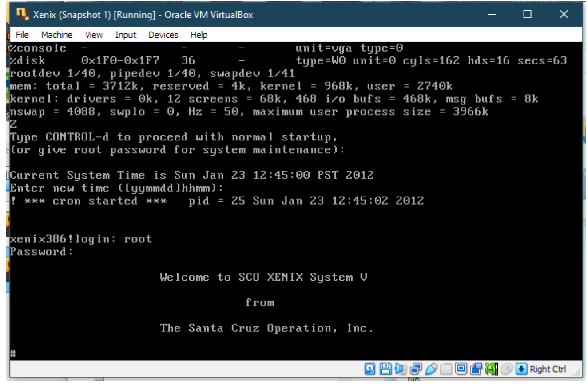
Task: Click the 'Type CONTROL-d to proceed' line
Action: (x=174, y=137)
